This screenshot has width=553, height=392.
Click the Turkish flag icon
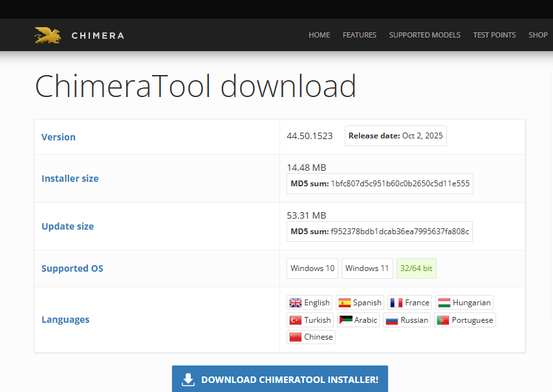click(x=294, y=320)
